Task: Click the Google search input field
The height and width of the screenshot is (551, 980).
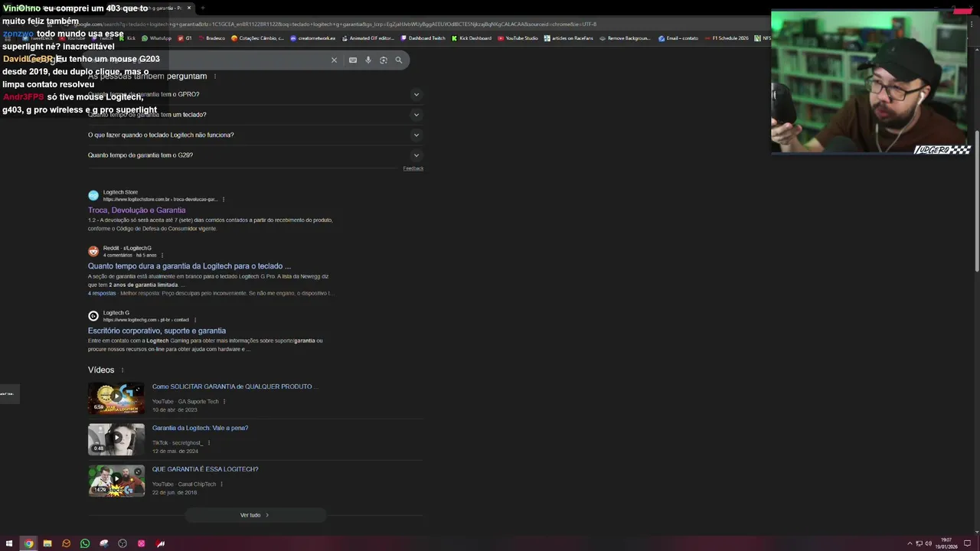Action: point(207,60)
